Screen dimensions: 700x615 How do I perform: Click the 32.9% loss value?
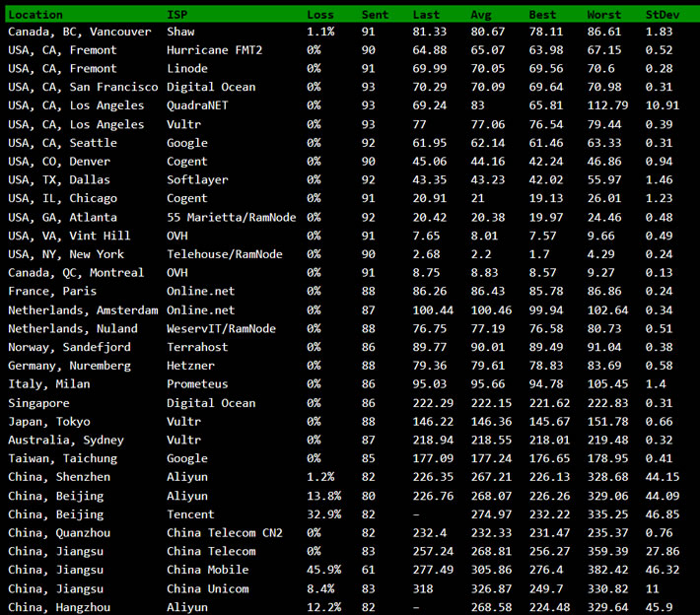click(323, 514)
